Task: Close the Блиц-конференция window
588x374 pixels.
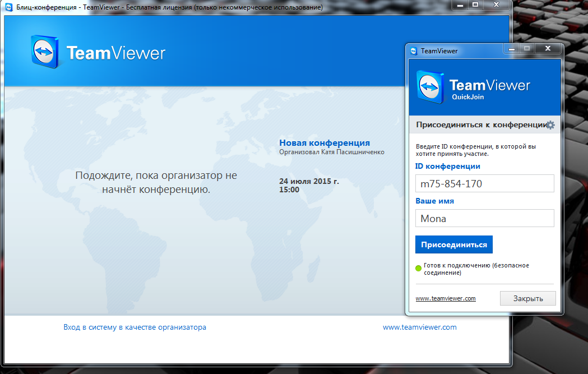Action: 496,4
